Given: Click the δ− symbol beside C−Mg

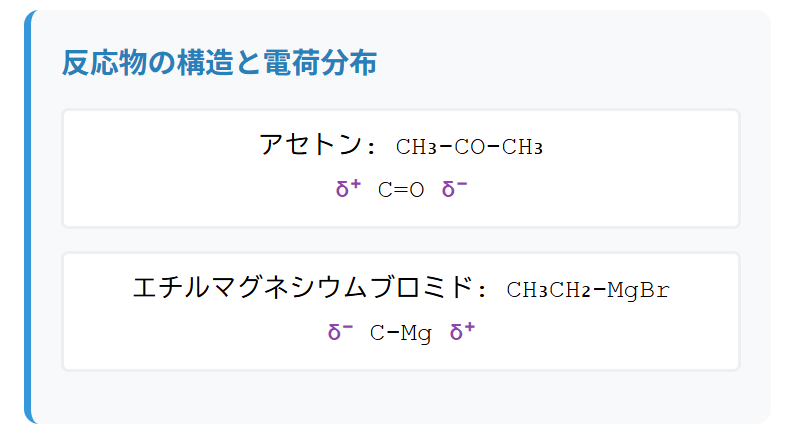Looking at the screenshot, I should tap(340, 332).
